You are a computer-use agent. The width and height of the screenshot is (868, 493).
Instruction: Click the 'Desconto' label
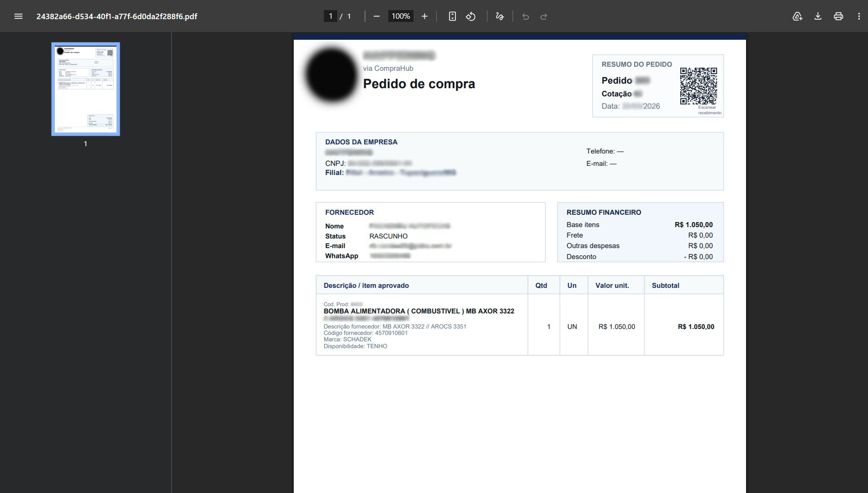pos(581,257)
